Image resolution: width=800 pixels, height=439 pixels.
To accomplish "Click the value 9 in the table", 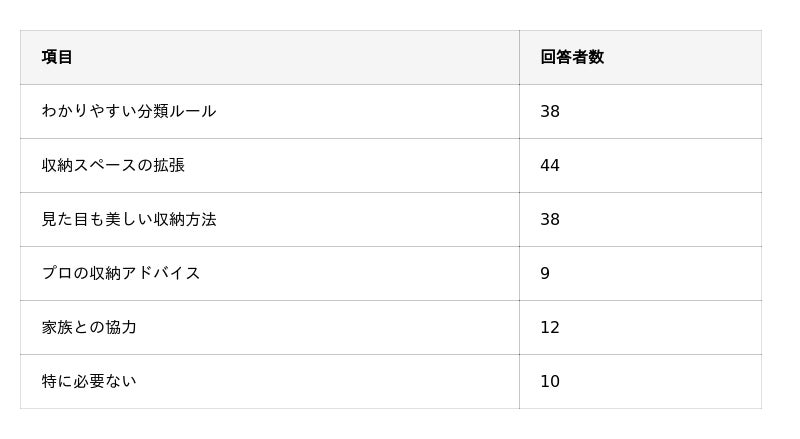I will click(545, 274).
